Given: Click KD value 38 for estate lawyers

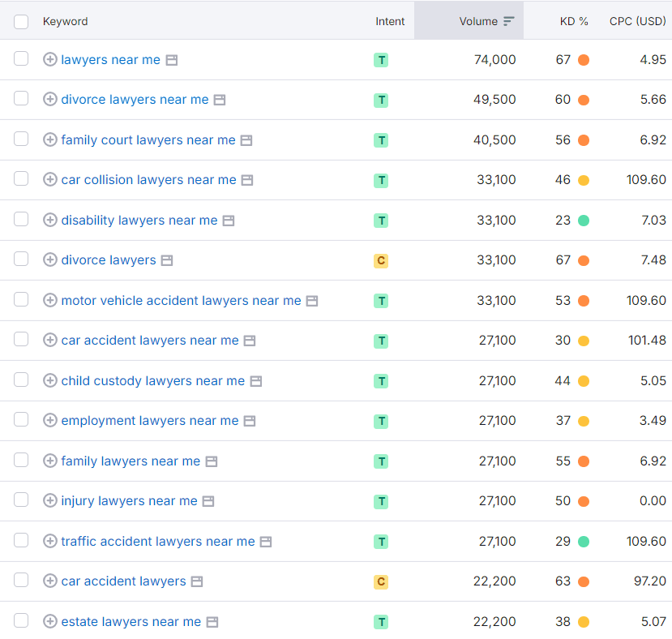Looking at the screenshot, I should coord(563,621).
